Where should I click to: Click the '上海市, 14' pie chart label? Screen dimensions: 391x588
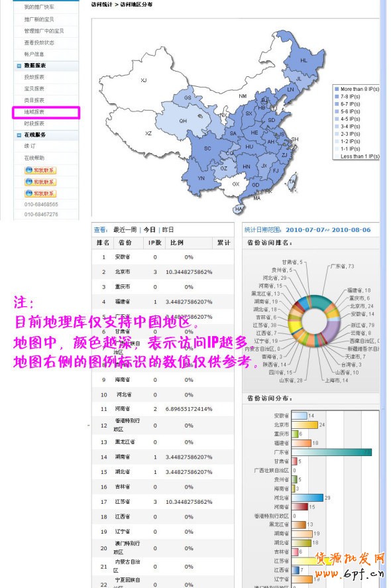336,380
